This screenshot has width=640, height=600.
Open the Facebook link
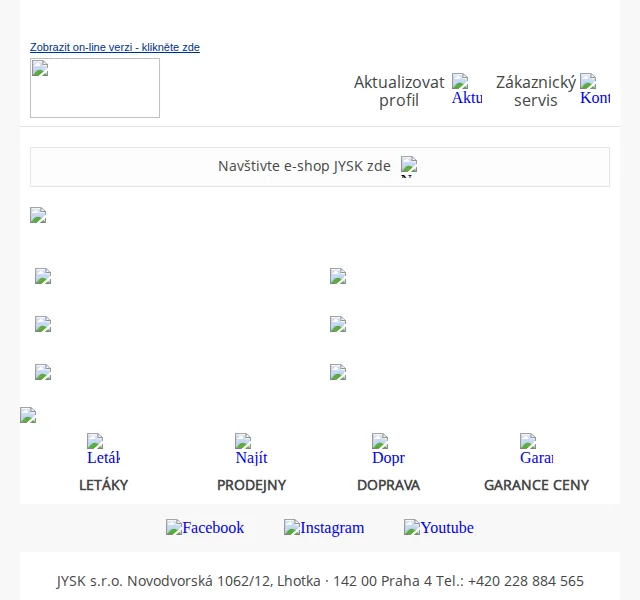pyautogui.click(x=205, y=527)
